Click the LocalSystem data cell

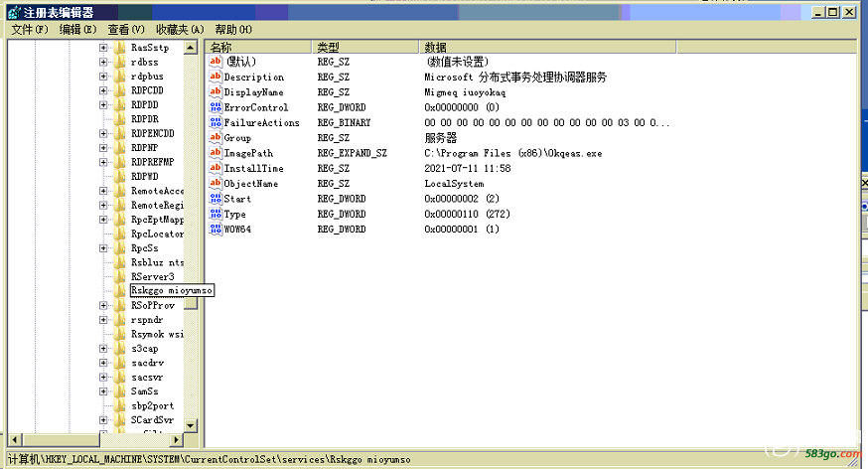point(454,184)
